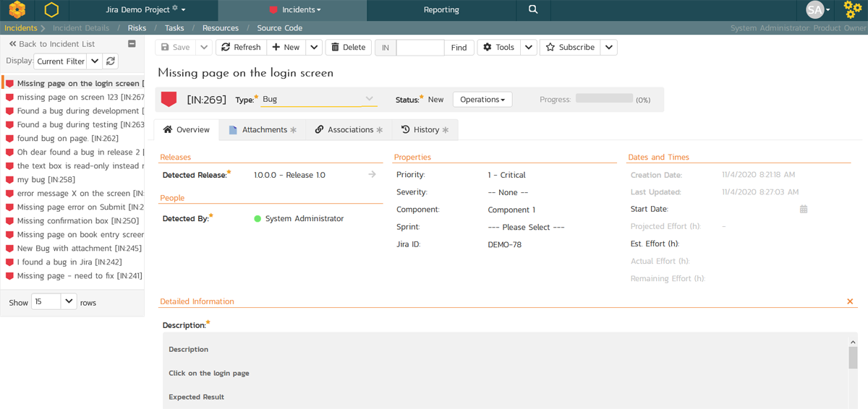
Task: Click the orange Spira home logo
Action: [x=17, y=10]
